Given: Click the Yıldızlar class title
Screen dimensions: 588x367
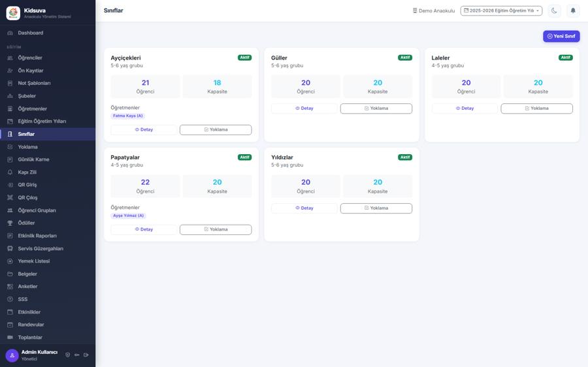Looking at the screenshot, I should coord(282,157).
